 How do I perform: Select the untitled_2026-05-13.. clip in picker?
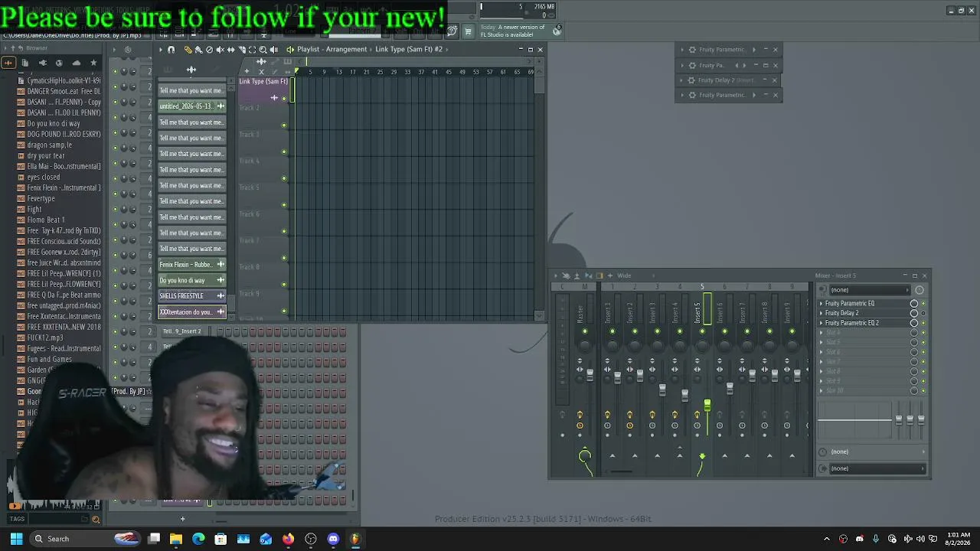(x=192, y=106)
